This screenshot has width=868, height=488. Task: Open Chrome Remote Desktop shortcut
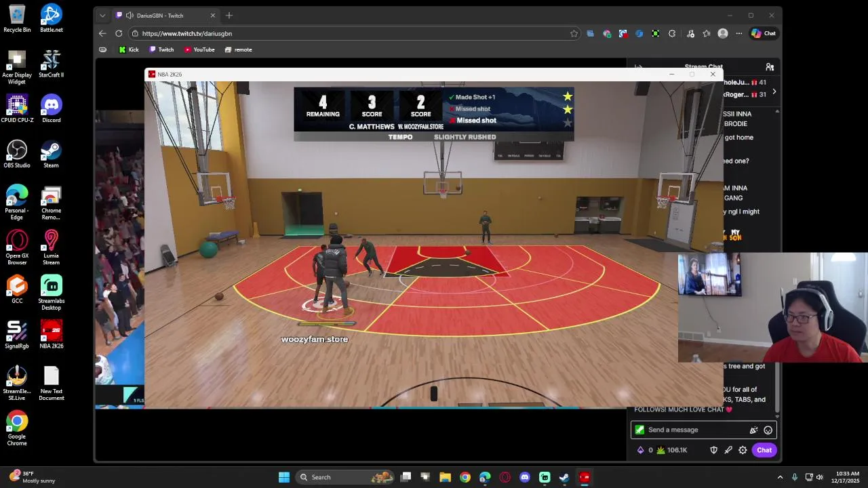pos(51,203)
